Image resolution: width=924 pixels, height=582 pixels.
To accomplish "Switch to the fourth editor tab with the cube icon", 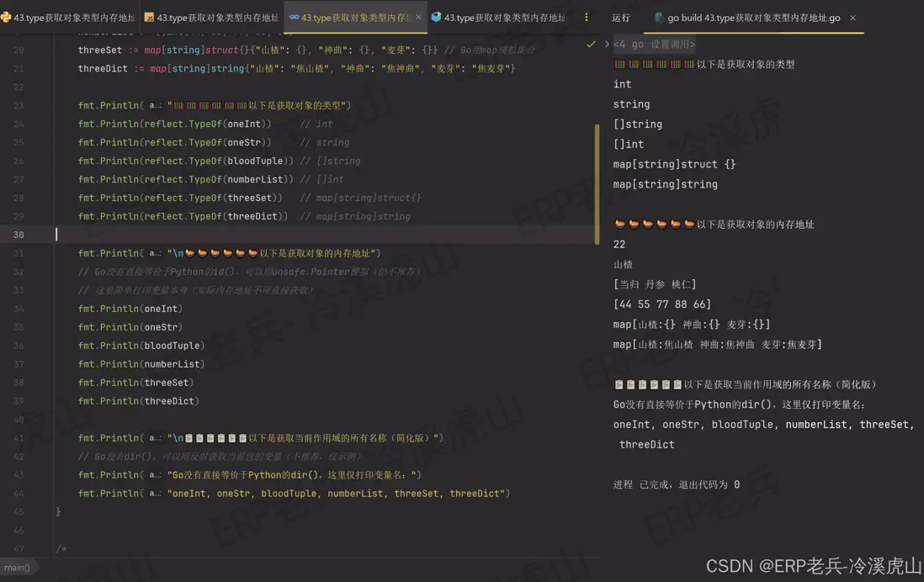I will tap(503, 17).
